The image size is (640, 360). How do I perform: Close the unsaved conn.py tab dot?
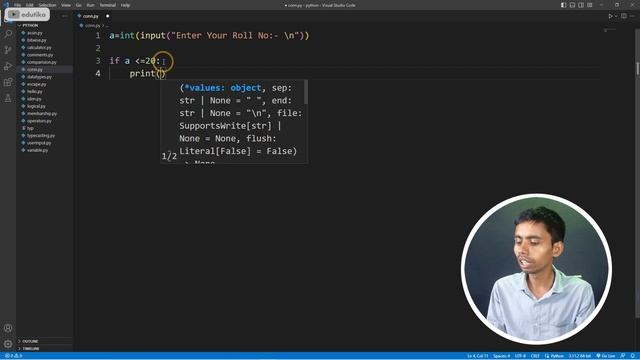108,16
